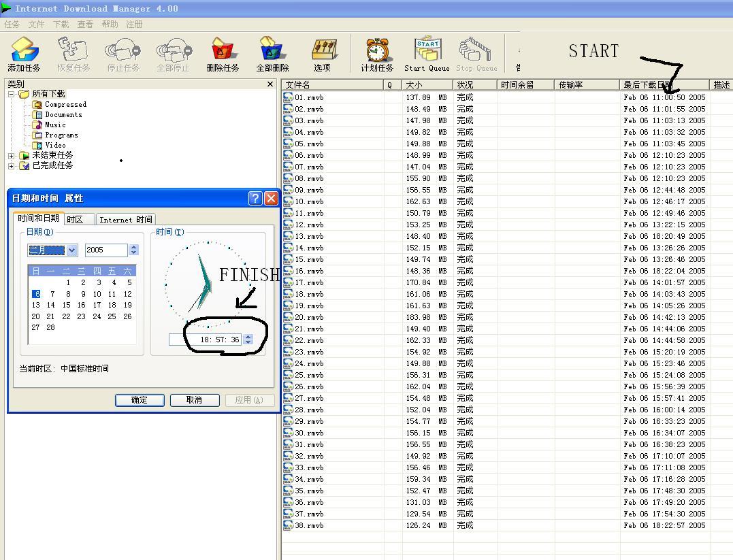This screenshot has height=560, width=733.
Task: Click the 停止任务 (Stop task) toolbar icon
Action: point(123,54)
